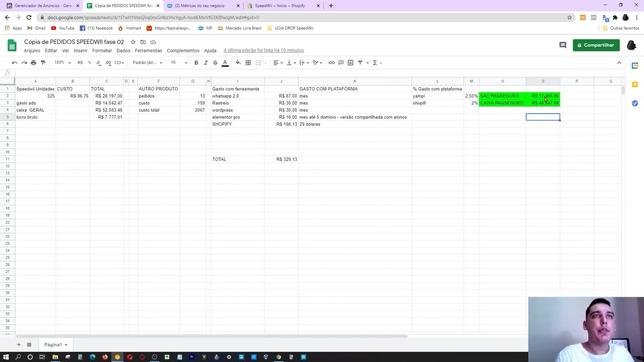Select cell SAC PAGSEGURO
The width and height of the screenshot is (644, 362).
(x=503, y=96)
